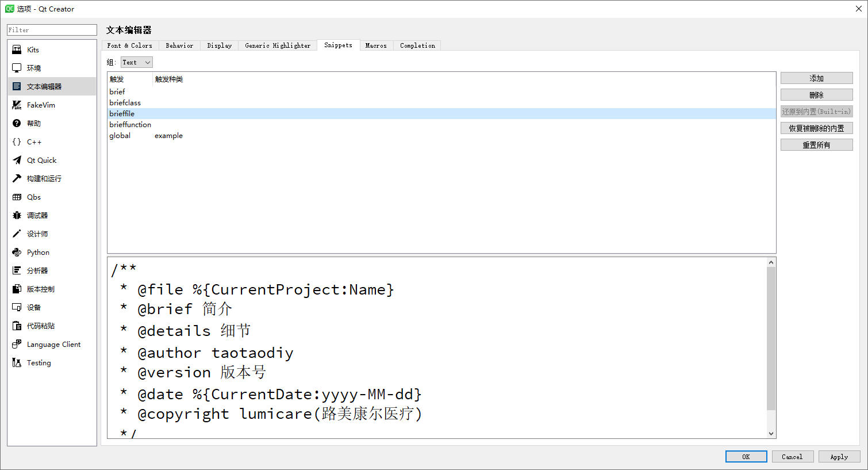The height and width of the screenshot is (470, 868).
Task: Select the 版本控制 icon
Action: (x=17, y=289)
